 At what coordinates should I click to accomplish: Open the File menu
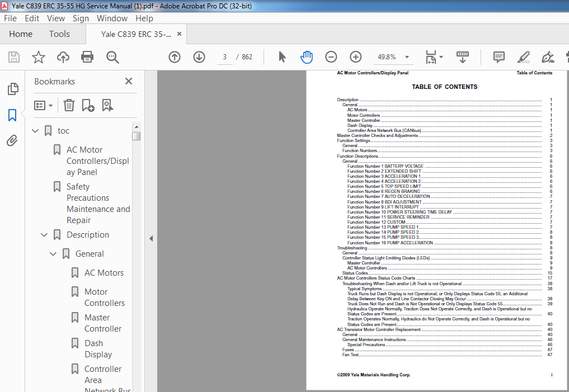[10, 18]
